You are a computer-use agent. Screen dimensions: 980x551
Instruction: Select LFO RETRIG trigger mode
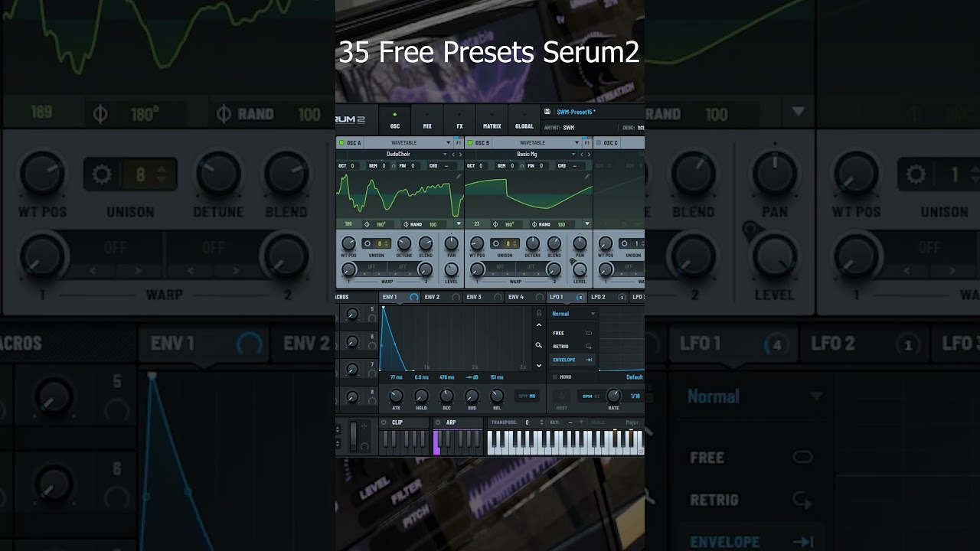[x=573, y=346]
